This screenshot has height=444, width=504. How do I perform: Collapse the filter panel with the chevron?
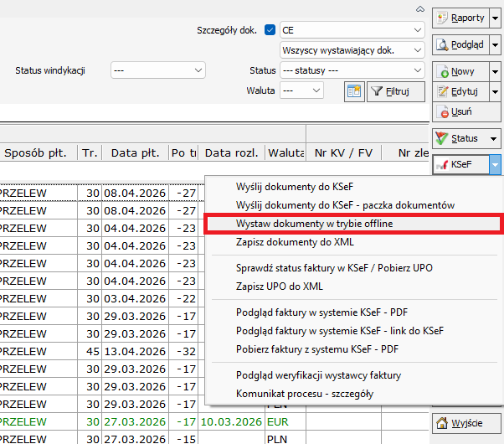pos(419,8)
